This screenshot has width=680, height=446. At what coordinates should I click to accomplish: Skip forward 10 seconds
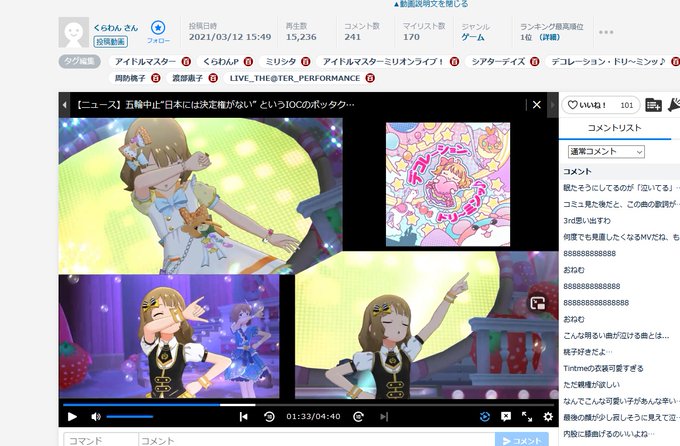point(358,417)
